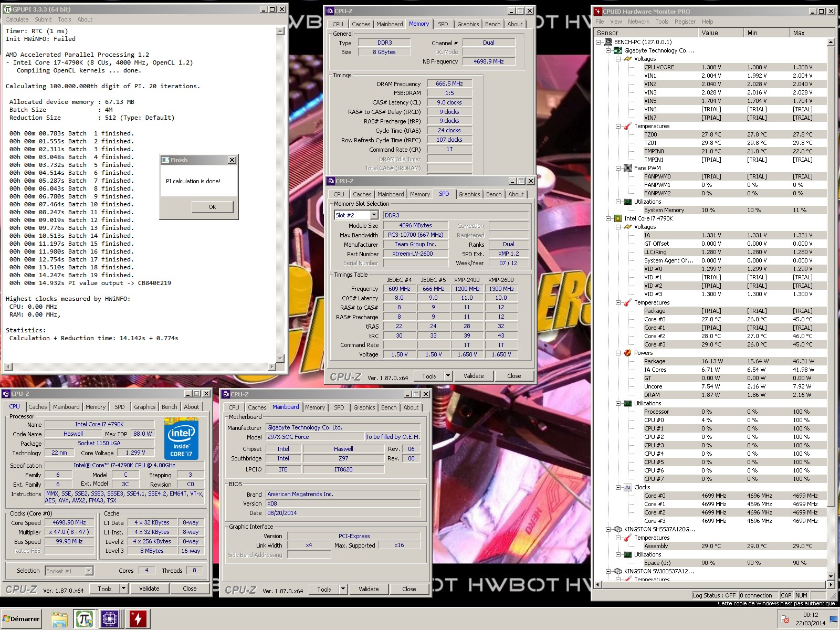840x630 pixels.
Task: Click HWMonitor horizontal scrollbar right arrow
Action: [x=831, y=584]
